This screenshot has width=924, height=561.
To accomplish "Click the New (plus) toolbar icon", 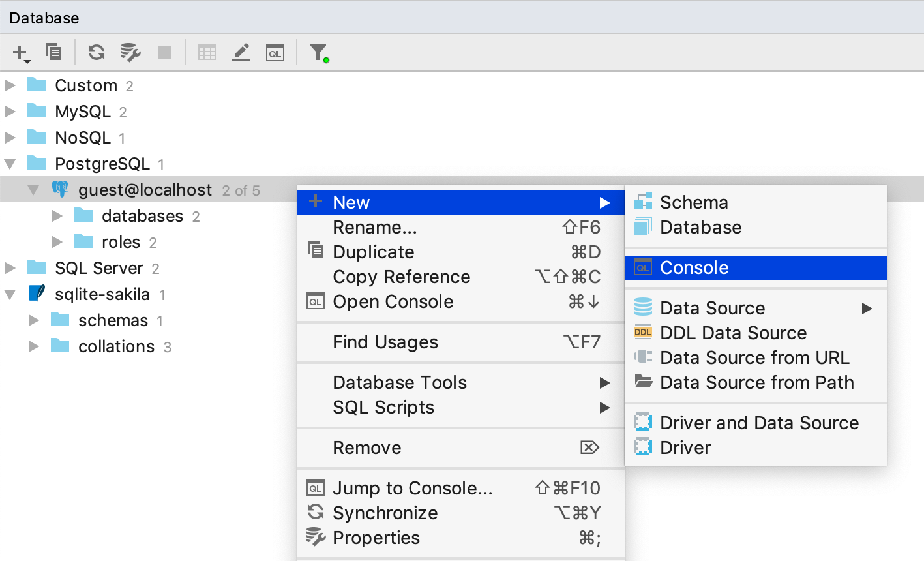I will (x=21, y=52).
